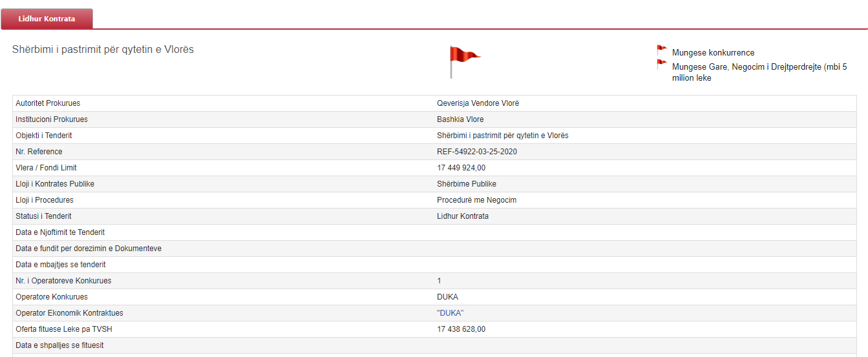This screenshot has width=868, height=357.
Task: Click the Statusi i Tenderit label
Action: [x=43, y=216]
